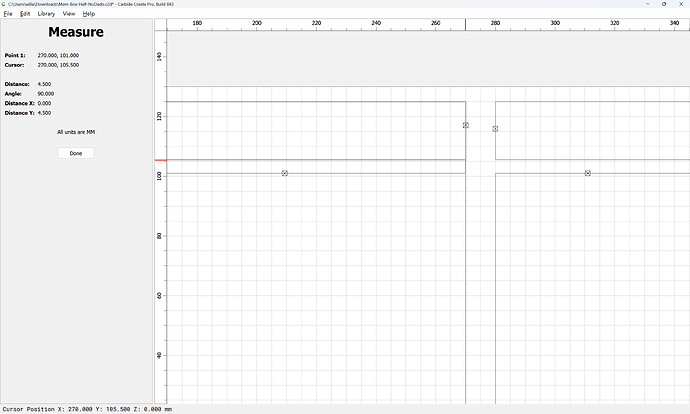Click the red cursor marker on top ruler

pyautogui.click(x=466, y=25)
